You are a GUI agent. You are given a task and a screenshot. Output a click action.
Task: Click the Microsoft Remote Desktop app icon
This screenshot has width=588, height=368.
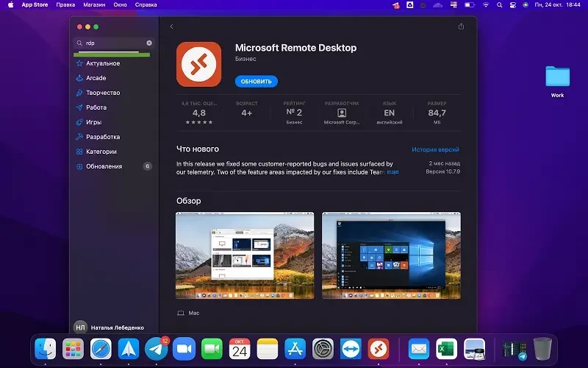[x=198, y=64]
